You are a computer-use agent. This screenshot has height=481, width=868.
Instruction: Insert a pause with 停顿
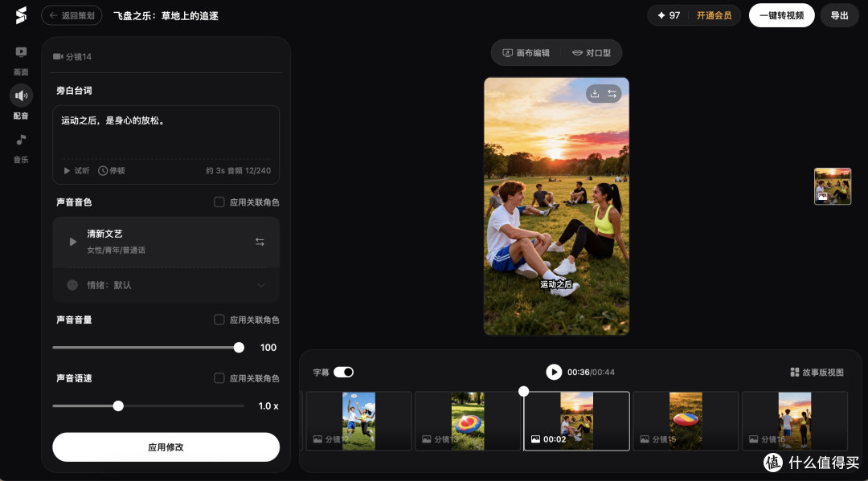click(x=111, y=170)
